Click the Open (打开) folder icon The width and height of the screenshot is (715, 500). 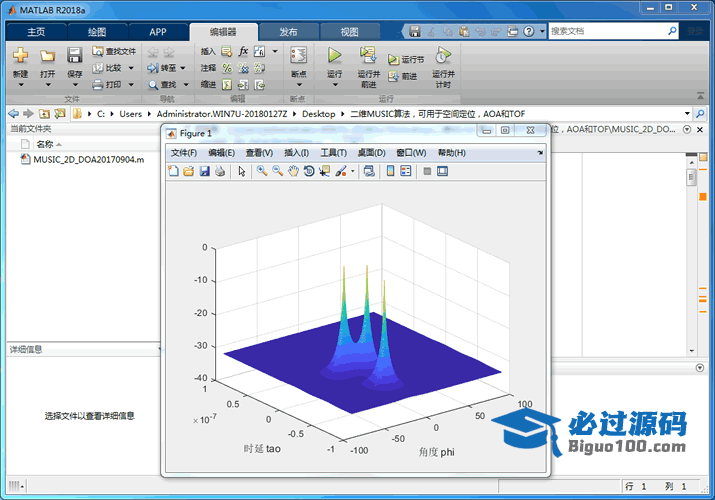pos(47,56)
